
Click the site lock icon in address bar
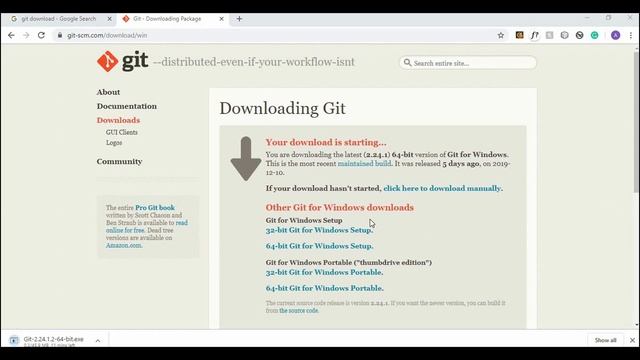coord(60,36)
